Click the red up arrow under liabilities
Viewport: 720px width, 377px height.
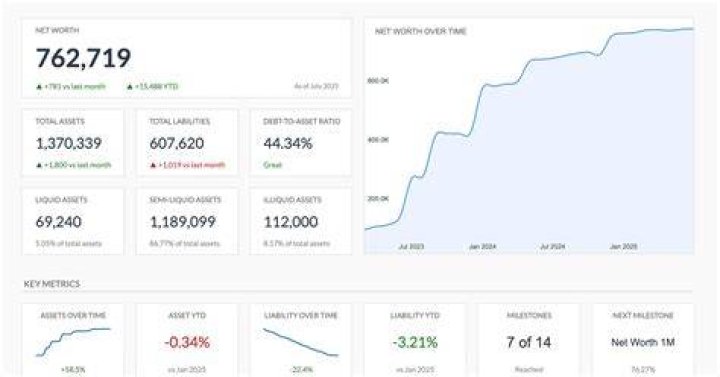pos(153,165)
